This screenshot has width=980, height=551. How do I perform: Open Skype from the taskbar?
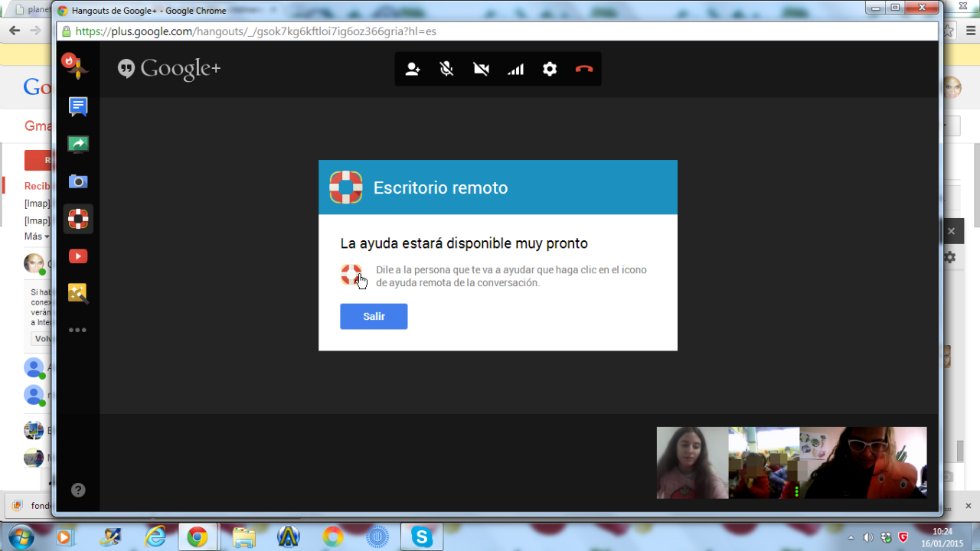pos(421,537)
